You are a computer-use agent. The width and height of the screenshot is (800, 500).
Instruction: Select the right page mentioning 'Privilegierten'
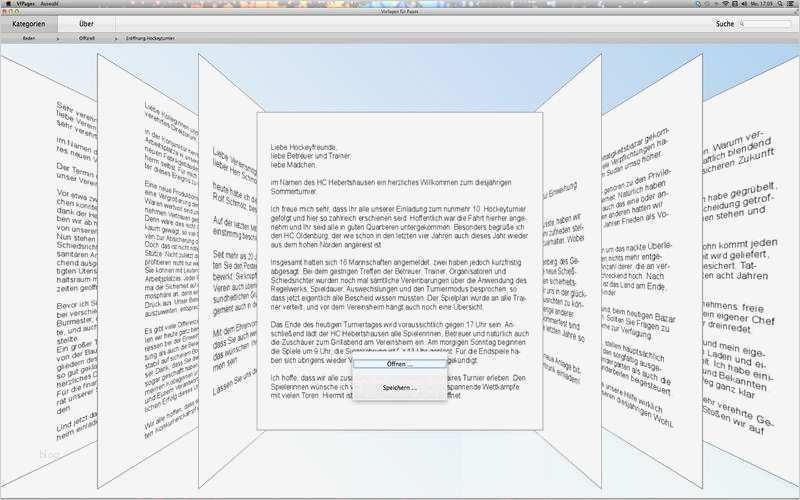652,270
